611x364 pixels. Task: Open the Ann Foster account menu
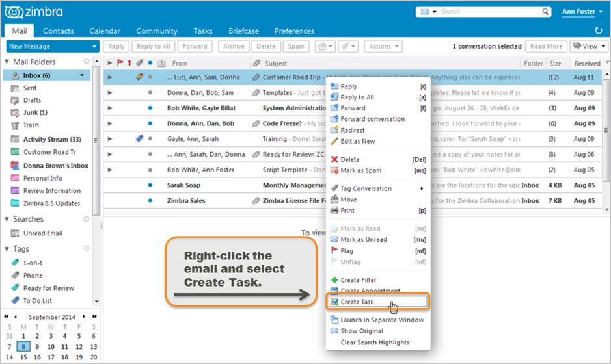(x=582, y=12)
